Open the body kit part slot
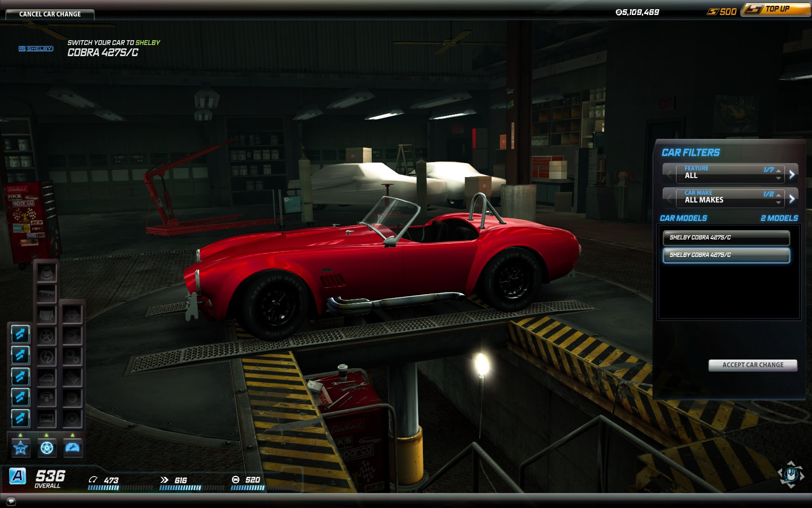Screen dimensions: 812x508 pyautogui.click(x=47, y=273)
